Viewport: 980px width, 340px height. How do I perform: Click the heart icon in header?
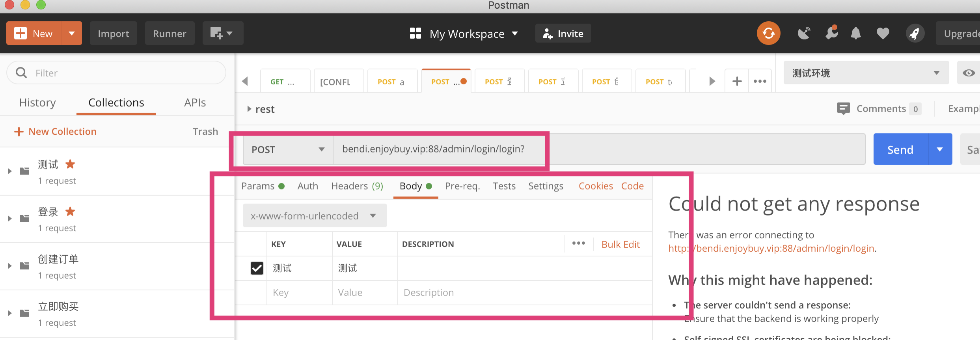(x=883, y=33)
